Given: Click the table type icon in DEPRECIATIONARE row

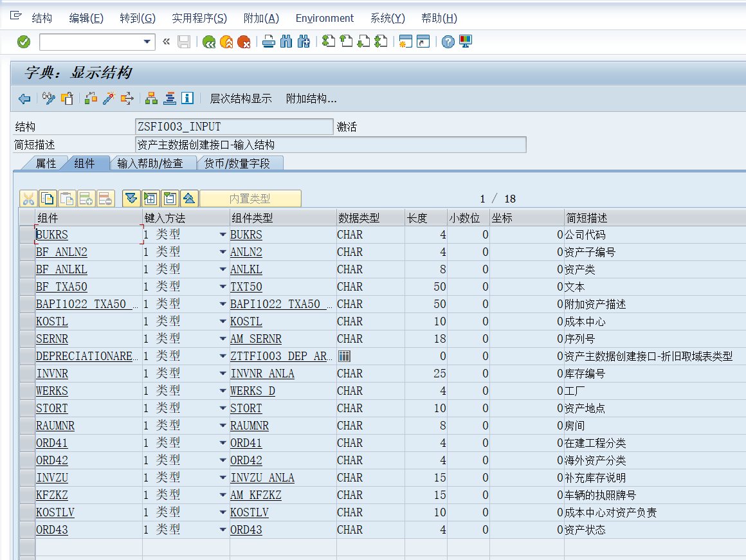Looking at the screenshot, I should pyautogui.click(x=344, y=356).
